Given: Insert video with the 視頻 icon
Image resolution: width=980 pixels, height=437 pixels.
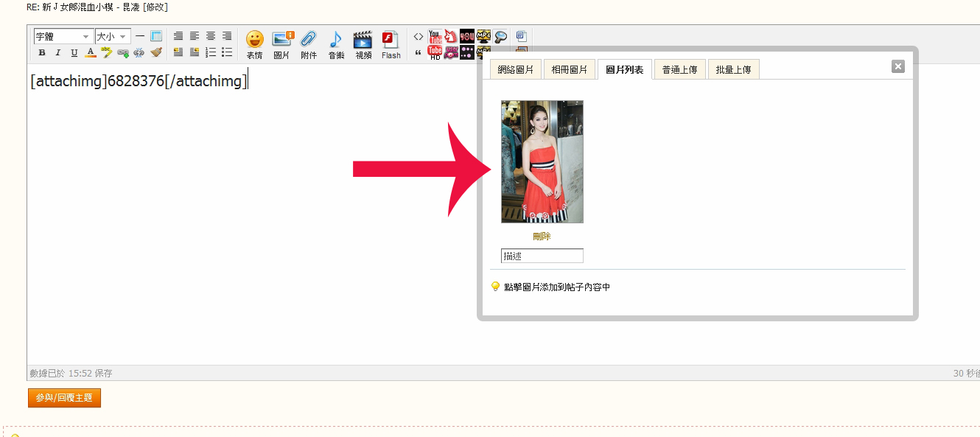Looking at the screenshot, I should point(363,44).
